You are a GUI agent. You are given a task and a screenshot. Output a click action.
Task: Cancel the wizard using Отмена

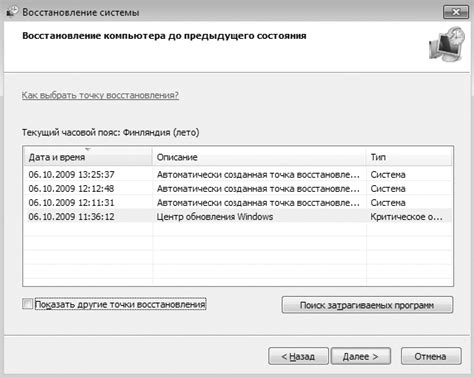431,356
